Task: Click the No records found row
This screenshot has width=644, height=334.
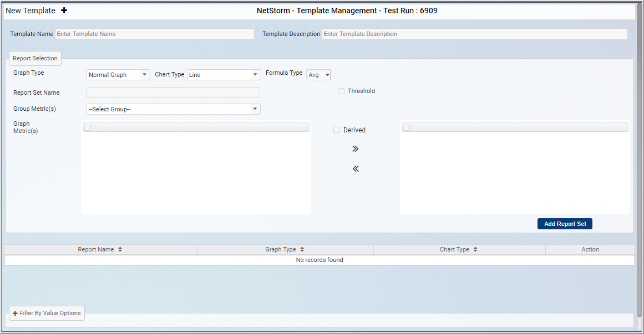Action: click(x=320, y=260)
